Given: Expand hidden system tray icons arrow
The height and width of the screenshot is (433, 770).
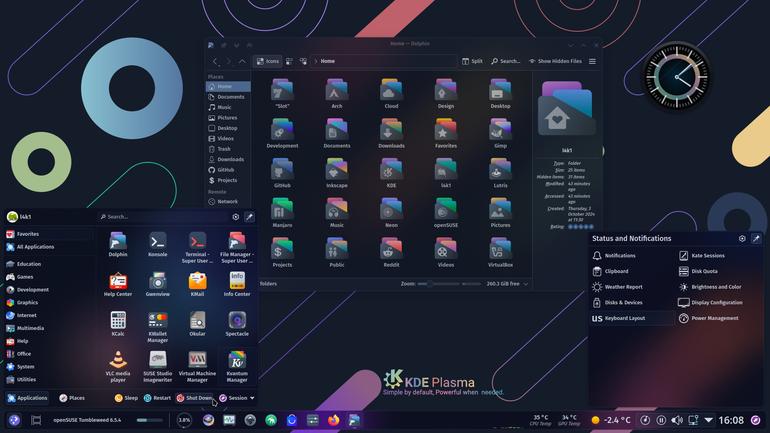Looking at the screenshot, I should click(x=709, y=420).
